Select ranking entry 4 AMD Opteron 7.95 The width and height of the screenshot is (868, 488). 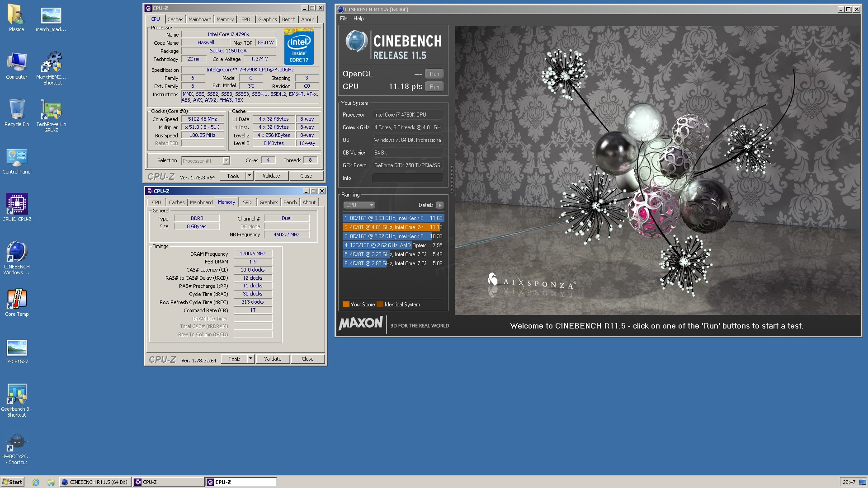click(393, 245)
